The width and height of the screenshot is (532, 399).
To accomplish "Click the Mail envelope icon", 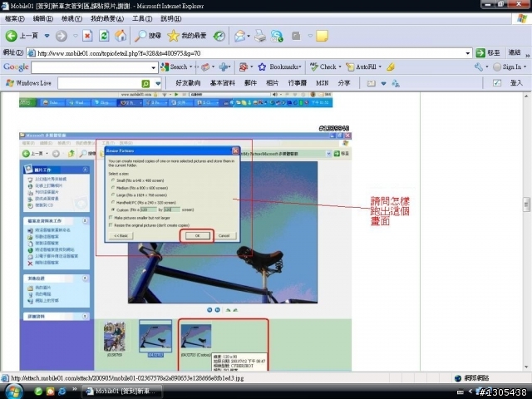I will point(240,36).
